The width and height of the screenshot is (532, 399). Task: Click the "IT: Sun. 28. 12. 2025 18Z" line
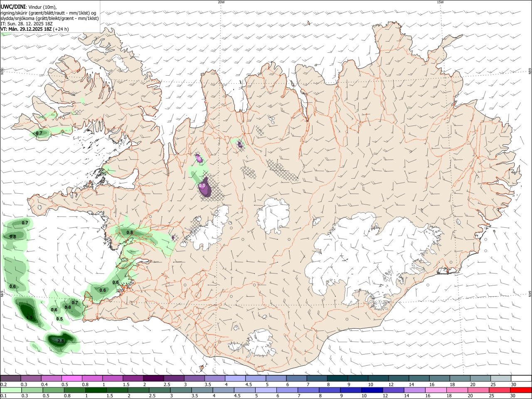(x=26, y=24)
